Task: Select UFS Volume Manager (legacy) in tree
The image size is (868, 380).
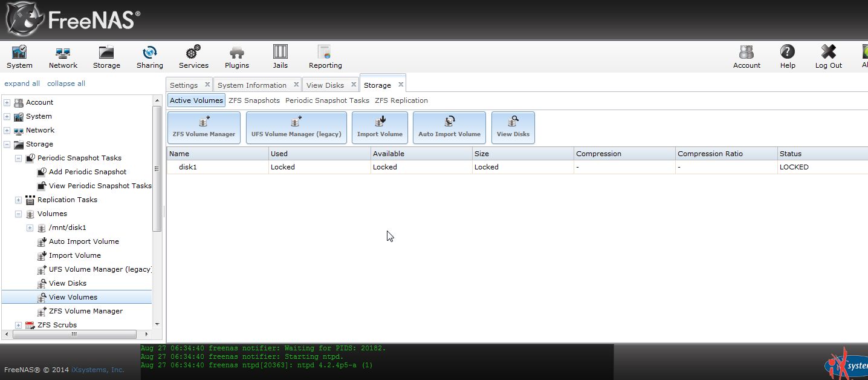Action: tap(100, 269)
